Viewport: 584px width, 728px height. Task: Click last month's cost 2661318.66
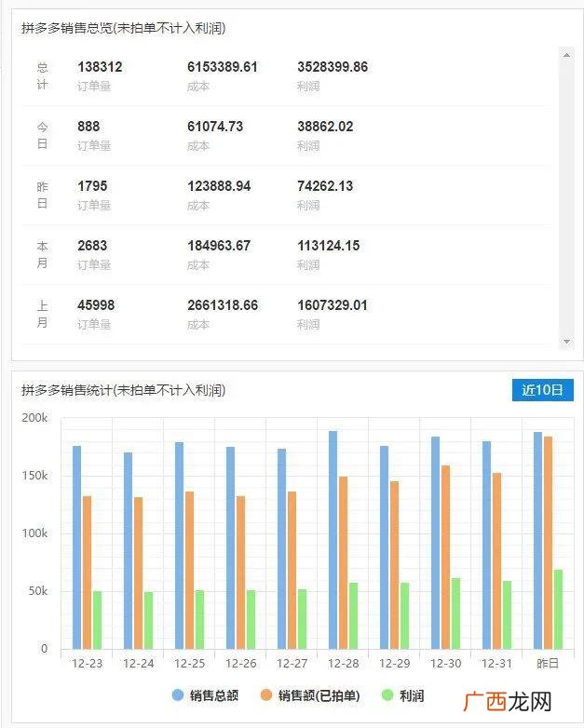[x=223, y=305]
